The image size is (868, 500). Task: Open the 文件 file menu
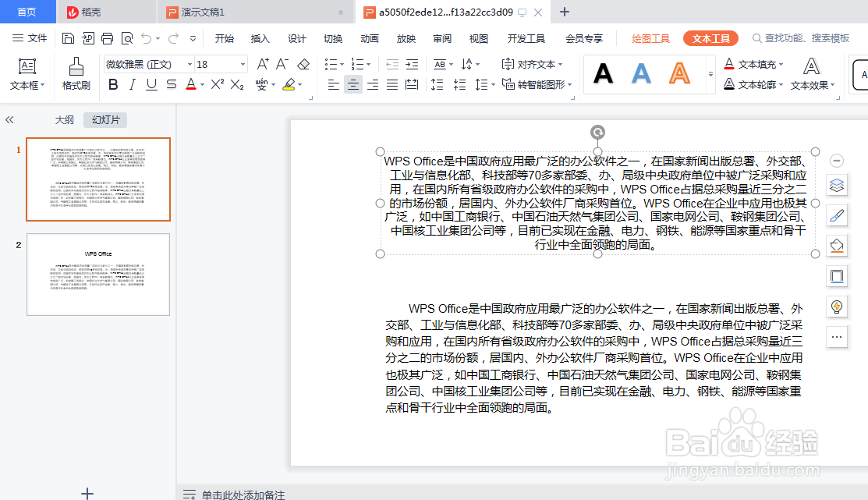(30, 38)
